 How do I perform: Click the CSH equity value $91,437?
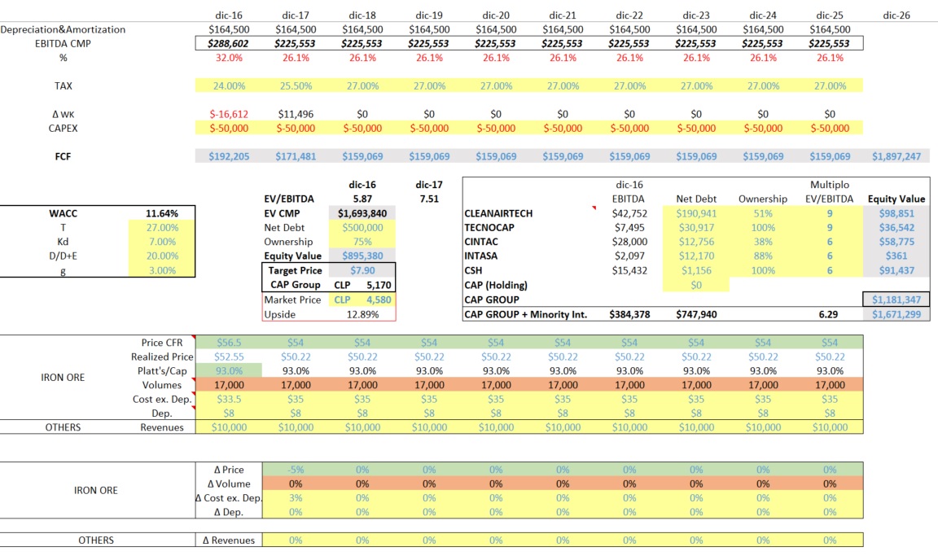tap(896, 271)
